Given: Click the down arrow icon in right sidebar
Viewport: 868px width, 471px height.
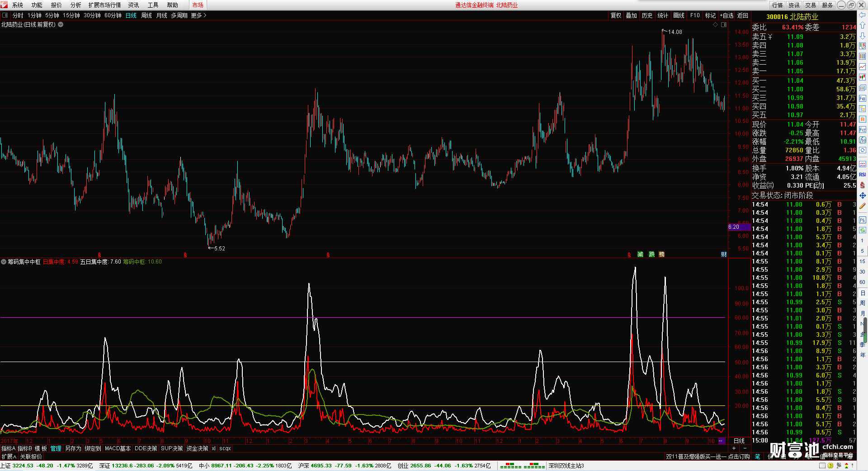Looking at the screenshot, I should [x=863, y=35].
